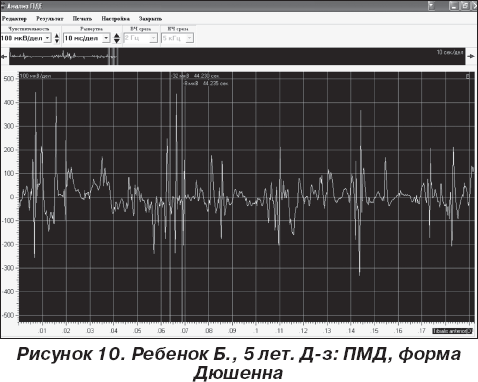Image resolution: width=478 pixels, height=382 pixels.
Task: Click the left scroll arrow of overview strip
Action: pyautogui.click(x=4, y=57)
